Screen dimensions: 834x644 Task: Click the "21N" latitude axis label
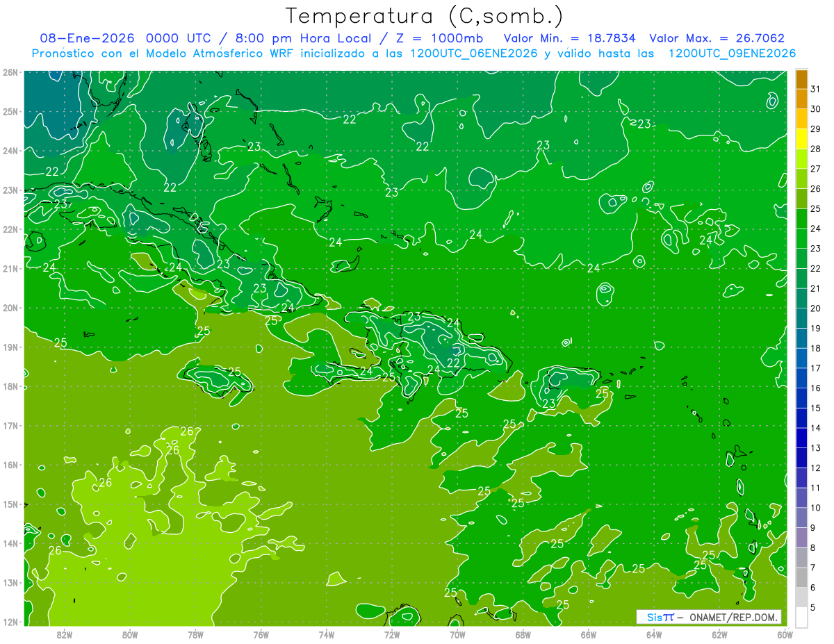coord(10,268)
